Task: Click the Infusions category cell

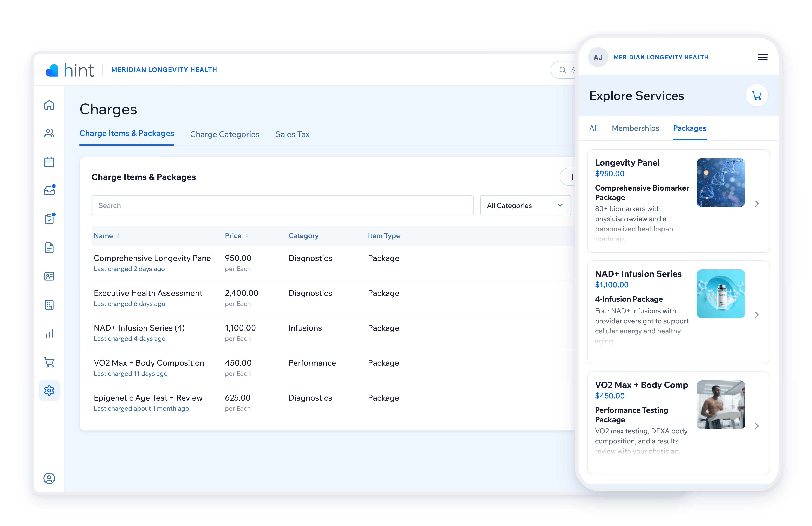Action: point(305,328)
